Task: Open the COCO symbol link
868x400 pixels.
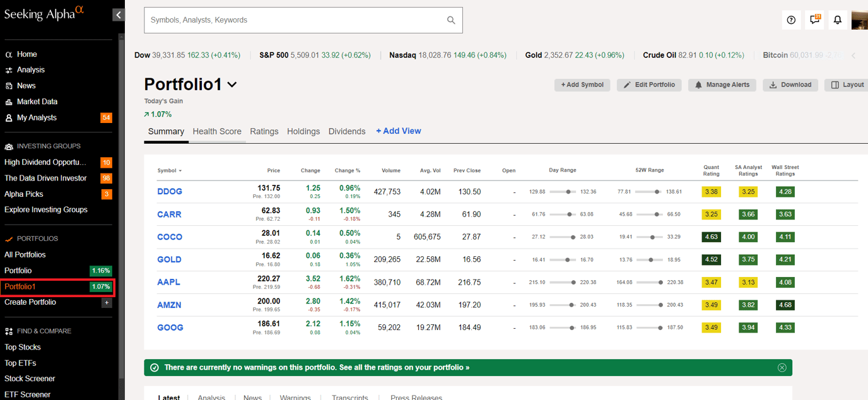Action: coord(170,237)
